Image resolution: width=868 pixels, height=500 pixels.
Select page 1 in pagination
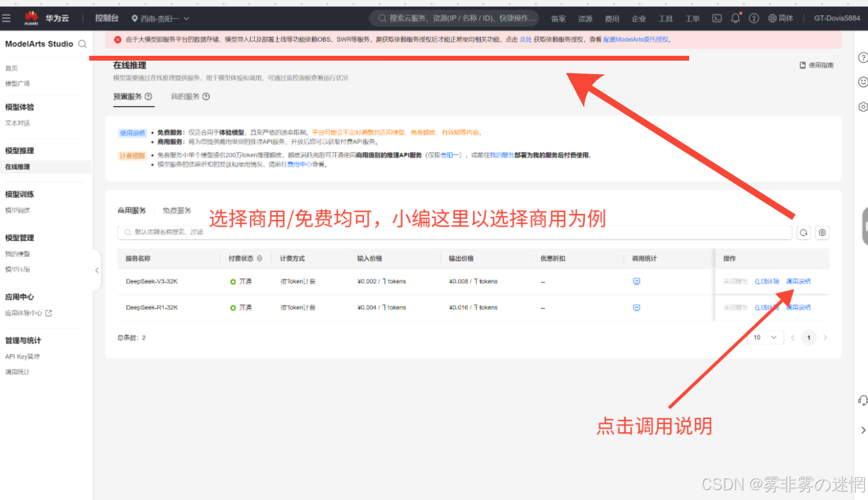[x=809, y=337]
